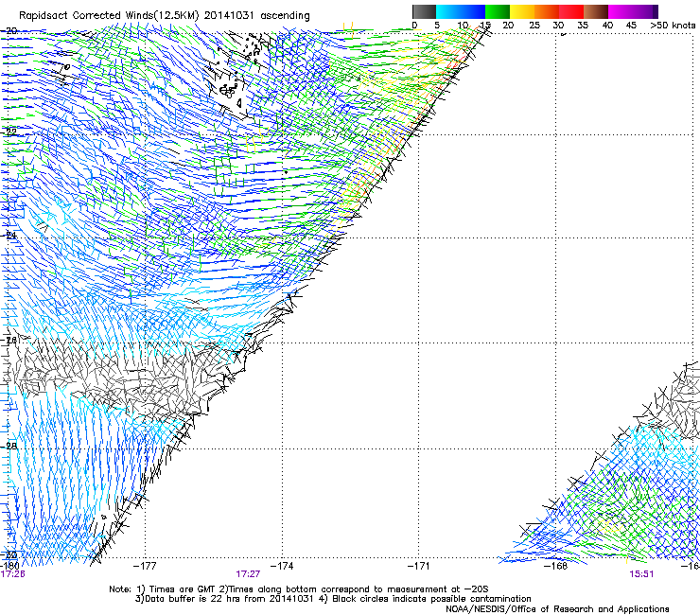The width and height of the screenshot is (700, 615).
Task: Click the purple '15:51' time label
Action: click(x=641, y=574)
